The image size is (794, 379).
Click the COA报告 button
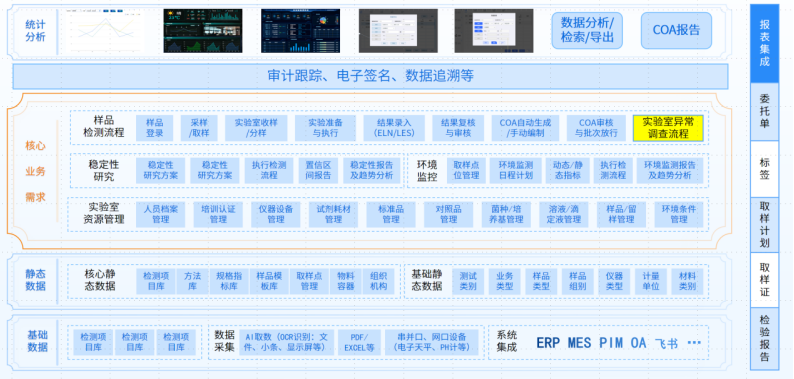pos(676,30)
